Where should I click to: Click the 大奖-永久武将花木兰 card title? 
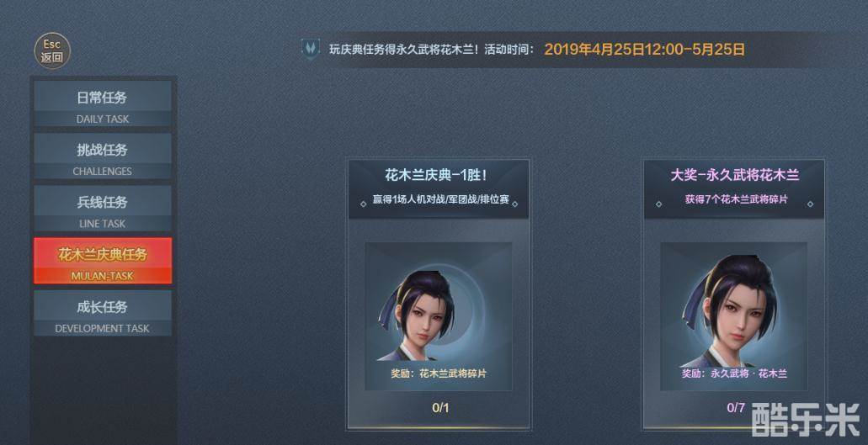735,175
